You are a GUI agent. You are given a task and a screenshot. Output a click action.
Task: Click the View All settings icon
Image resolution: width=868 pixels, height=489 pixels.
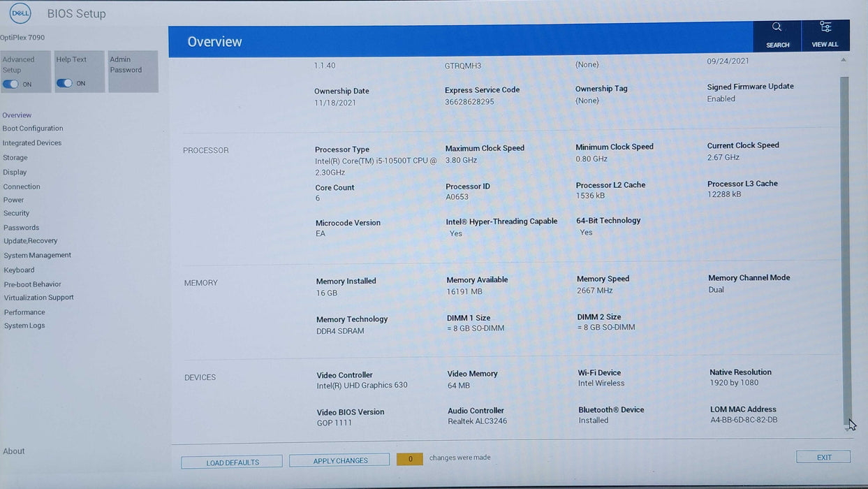coord(825,28)
